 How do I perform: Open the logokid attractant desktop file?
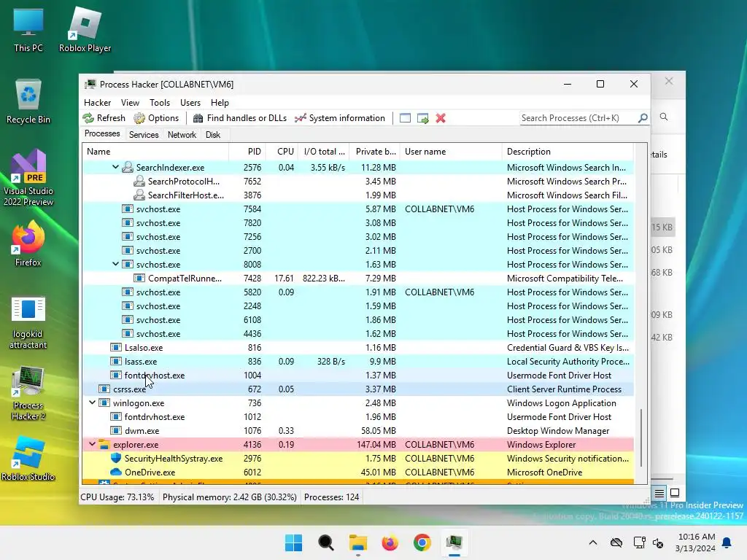click(x=28, y=323)
